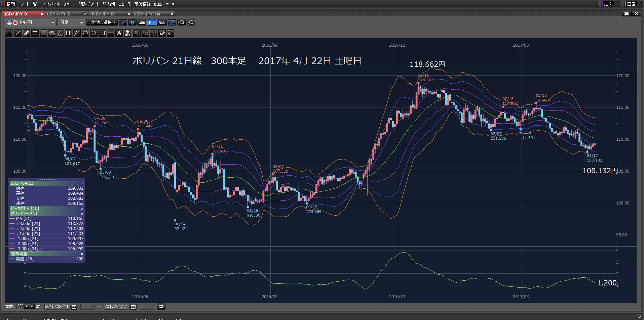Zoom out the chart vertically
This screenshot has height=320, width=644.
pyautogui.click(x=182, y=22)
